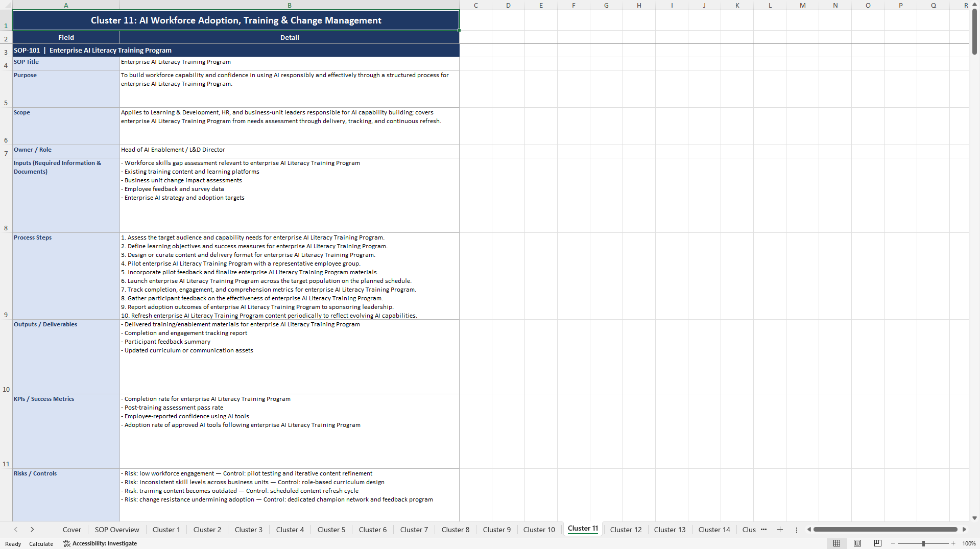Select the 'Owner / Role' cell

(x=66, y=151)
